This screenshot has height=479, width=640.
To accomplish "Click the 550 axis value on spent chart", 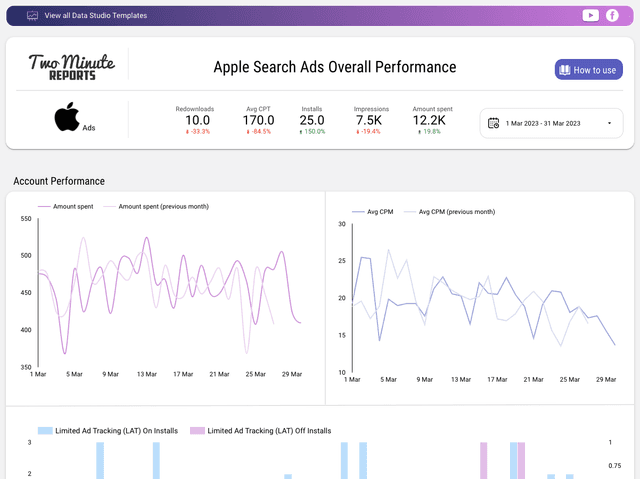I will pos(26,219).
